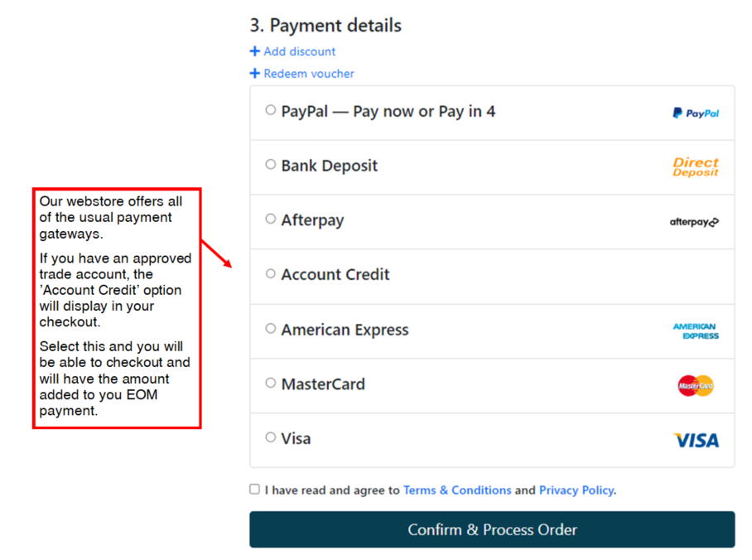Expand the Add discount link
This screenshot has height=560, width=752.
coord(299,51)
